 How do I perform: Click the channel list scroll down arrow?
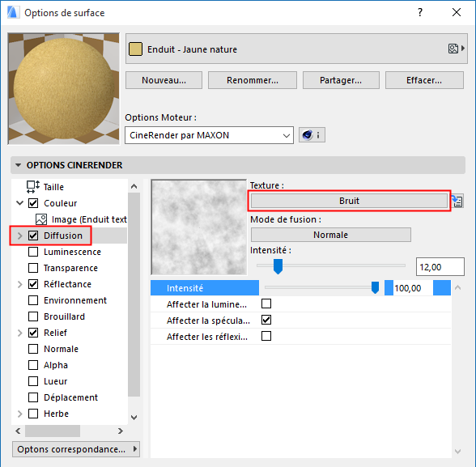pos(134,418)
